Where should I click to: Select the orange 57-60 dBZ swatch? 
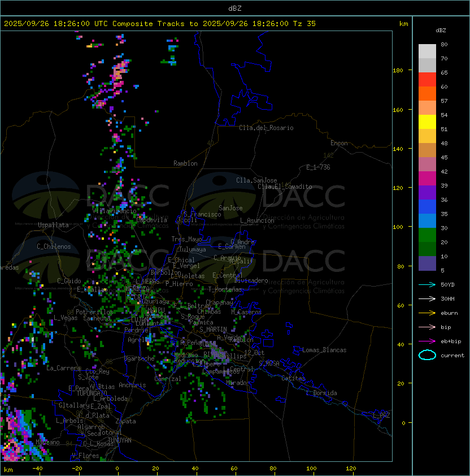(427, 93)
